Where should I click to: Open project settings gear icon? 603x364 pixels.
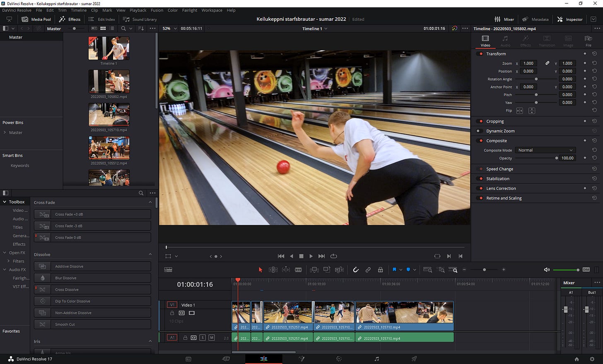(592, 359)
